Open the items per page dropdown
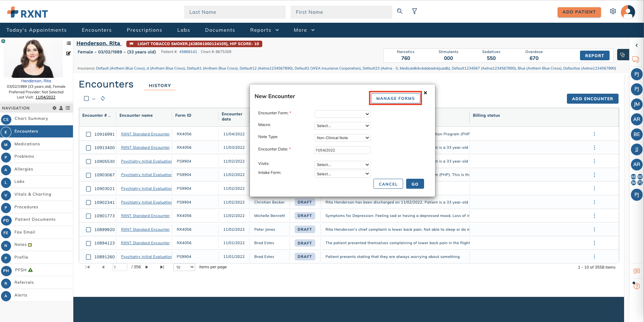This screenshot has width=644, height=322. (x=184, y=267)
